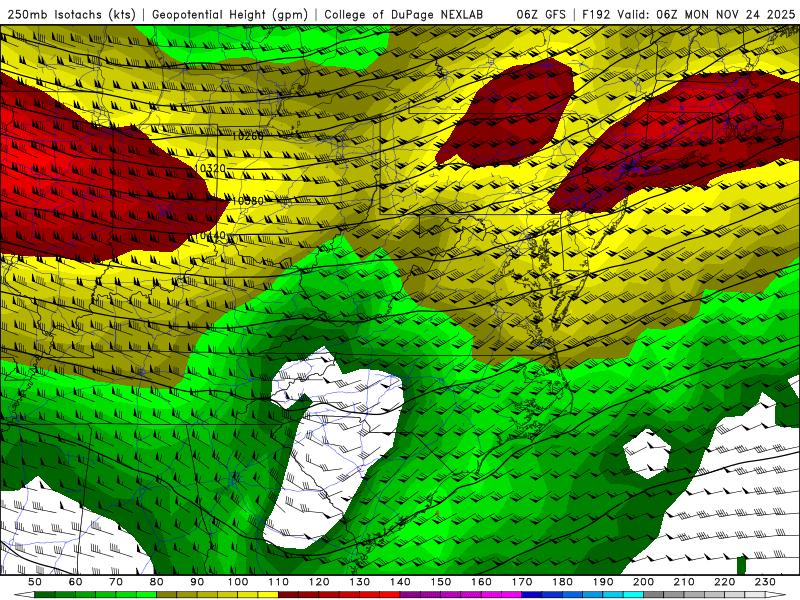
Task: Click the 60 knot colorbar label
Action: pos(76,582)
